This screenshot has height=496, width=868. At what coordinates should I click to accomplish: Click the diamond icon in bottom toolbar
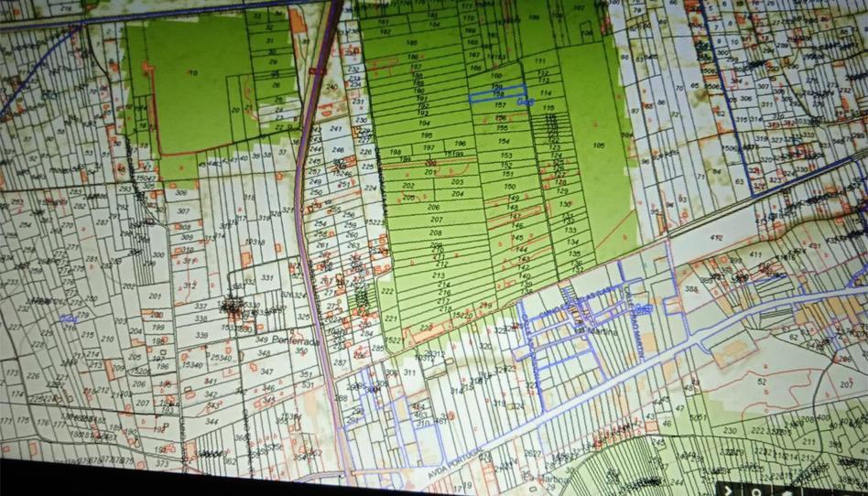[787, 491]
